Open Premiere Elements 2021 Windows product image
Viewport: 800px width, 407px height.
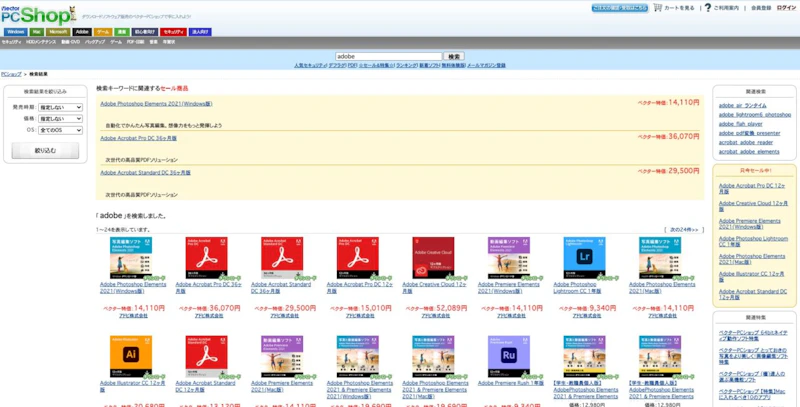(509, 258)
